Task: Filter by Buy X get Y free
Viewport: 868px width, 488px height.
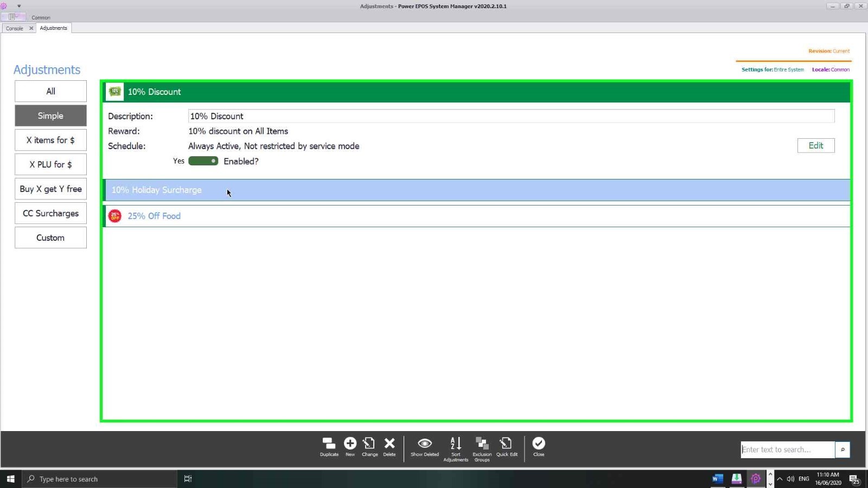Action: pos(50,189)
